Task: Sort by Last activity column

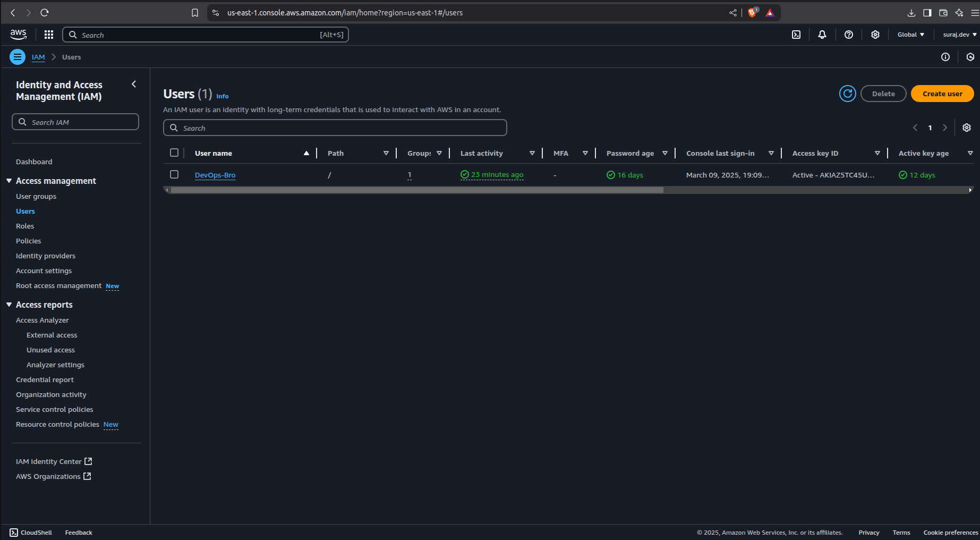Action: pyautogui.click(x=532, y=153)
